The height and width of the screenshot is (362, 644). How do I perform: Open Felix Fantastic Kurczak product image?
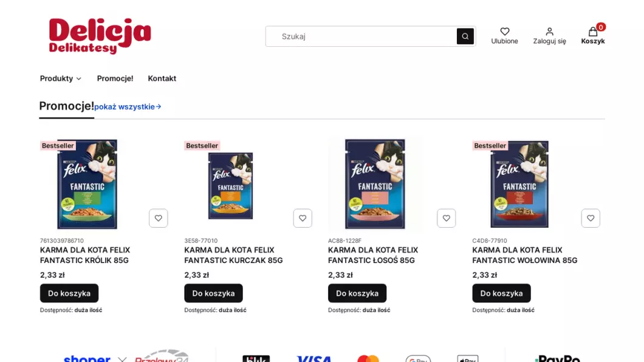230,185
